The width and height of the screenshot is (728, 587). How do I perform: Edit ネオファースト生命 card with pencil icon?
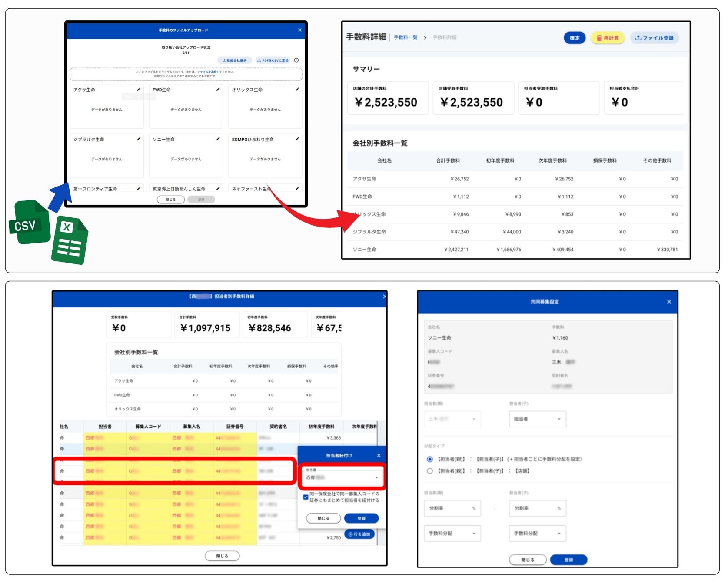297,189
